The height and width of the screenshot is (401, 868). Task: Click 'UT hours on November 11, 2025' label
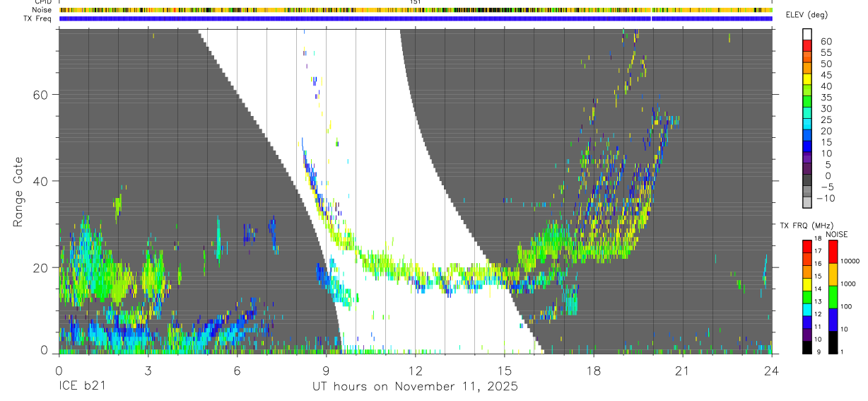416,387
